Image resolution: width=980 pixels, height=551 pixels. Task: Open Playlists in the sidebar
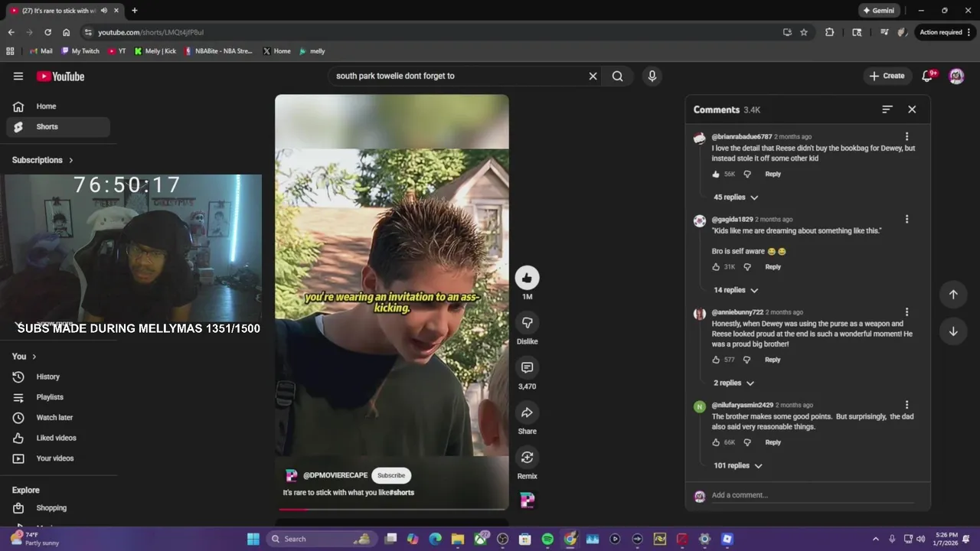click(57, 397)
